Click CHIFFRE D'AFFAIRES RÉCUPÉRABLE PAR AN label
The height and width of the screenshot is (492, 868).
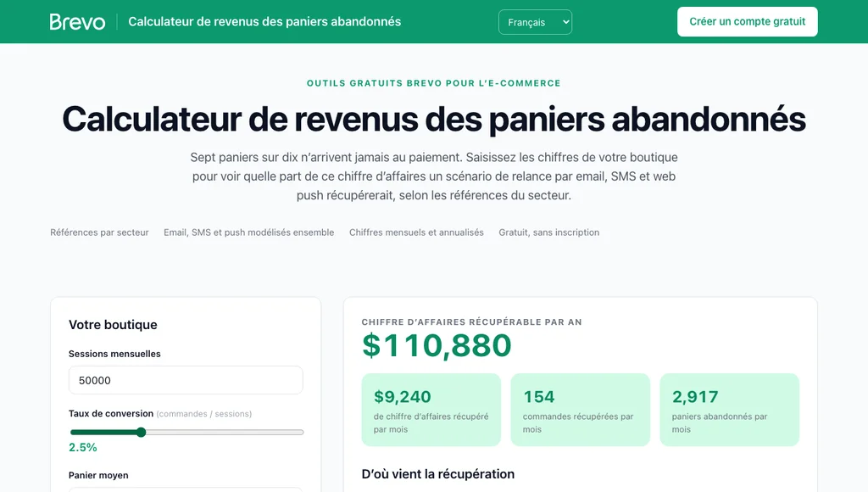(x=471, y=321)
